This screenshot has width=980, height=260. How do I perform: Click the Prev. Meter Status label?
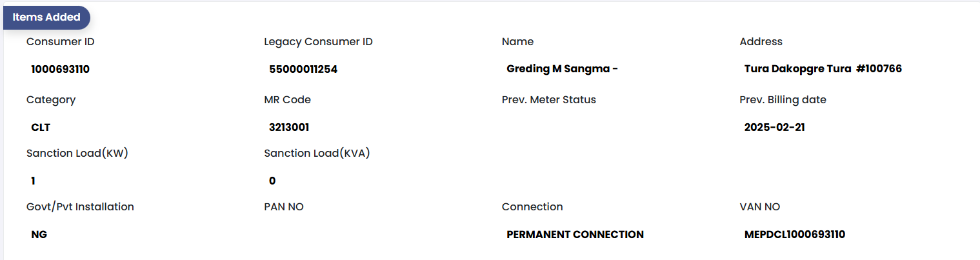(548, 100)
